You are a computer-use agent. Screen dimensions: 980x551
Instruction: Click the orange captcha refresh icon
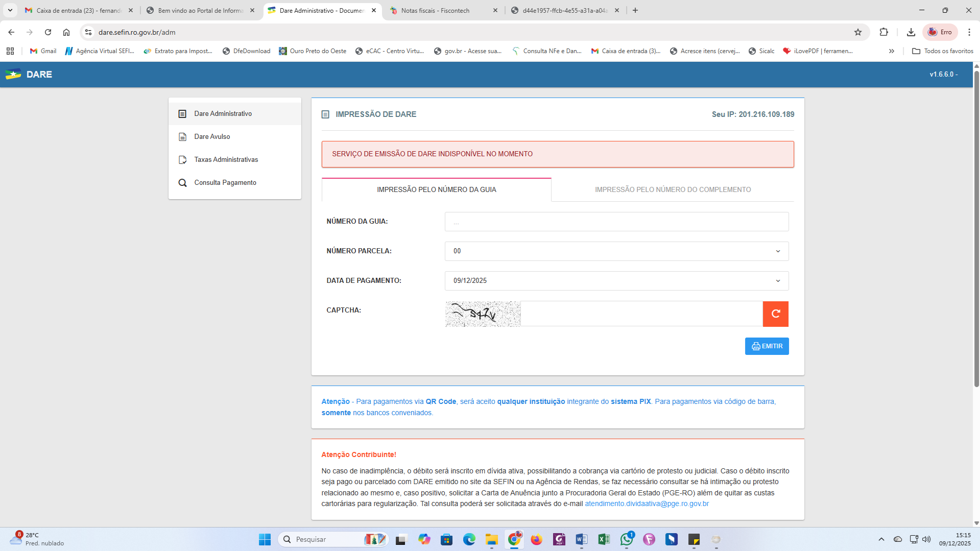coord(775,314)
